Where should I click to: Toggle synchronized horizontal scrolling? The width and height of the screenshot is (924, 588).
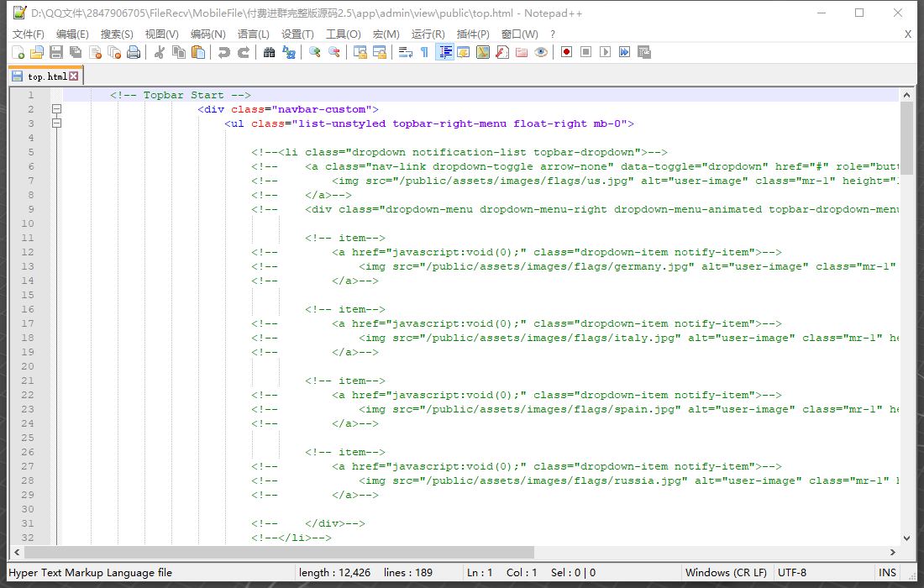pyautogui.click(x=380, y=52)
